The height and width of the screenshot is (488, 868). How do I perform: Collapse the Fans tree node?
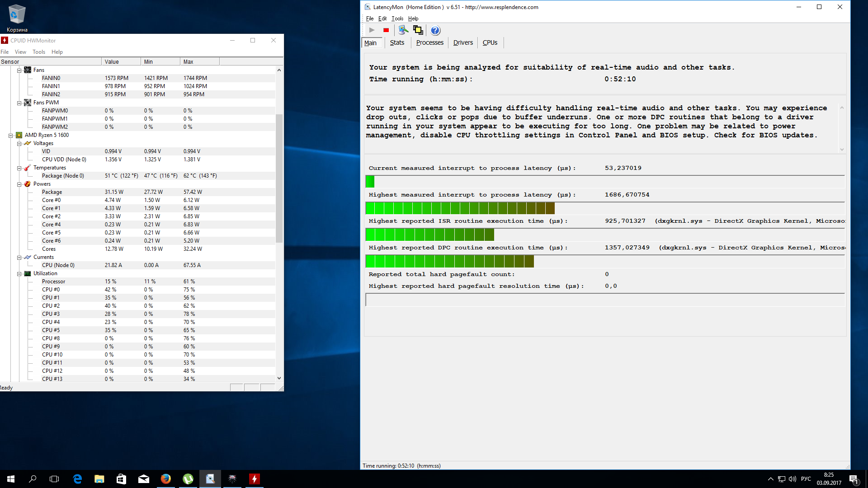point(19,70)
